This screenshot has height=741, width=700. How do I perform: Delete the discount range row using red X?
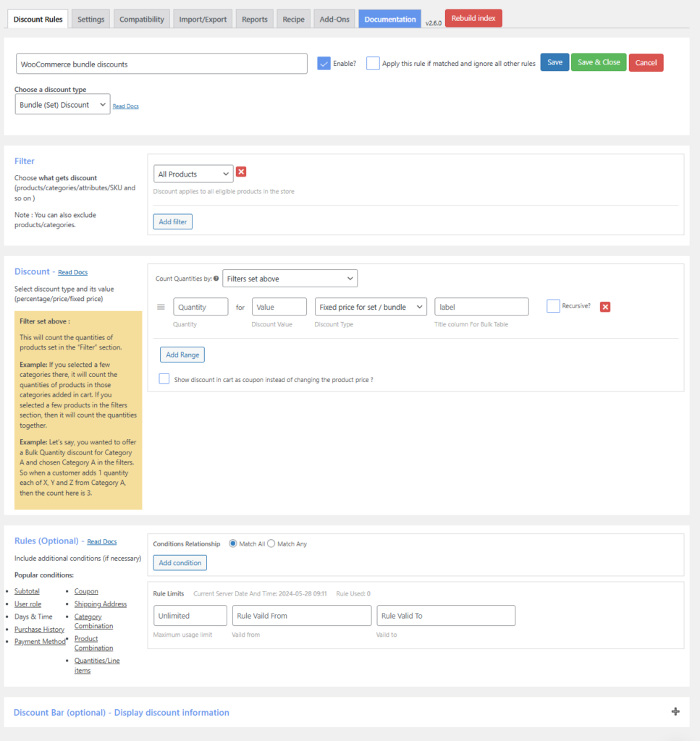(x=605, y=306)
